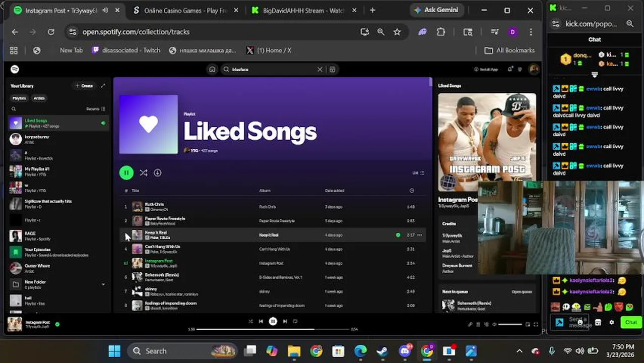The height and width of the screenshot is (363, 644).
Task: Open Kick chat settings gear
Action: 611,322
